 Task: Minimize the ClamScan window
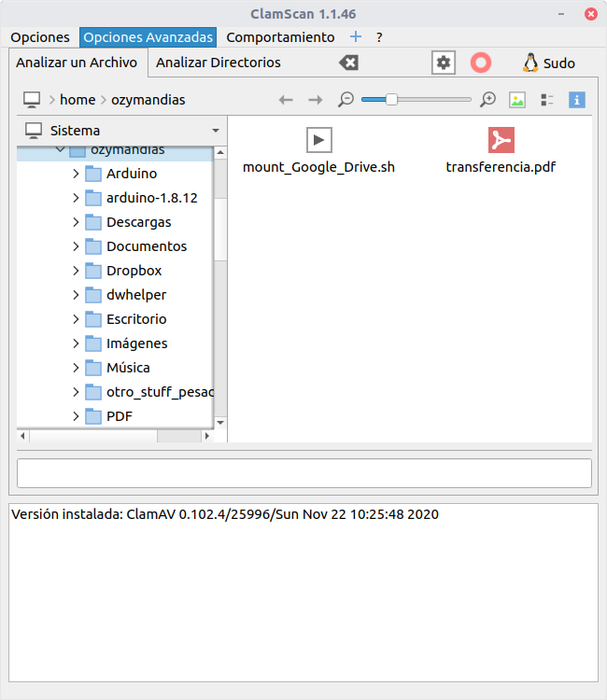coord(561,14)
